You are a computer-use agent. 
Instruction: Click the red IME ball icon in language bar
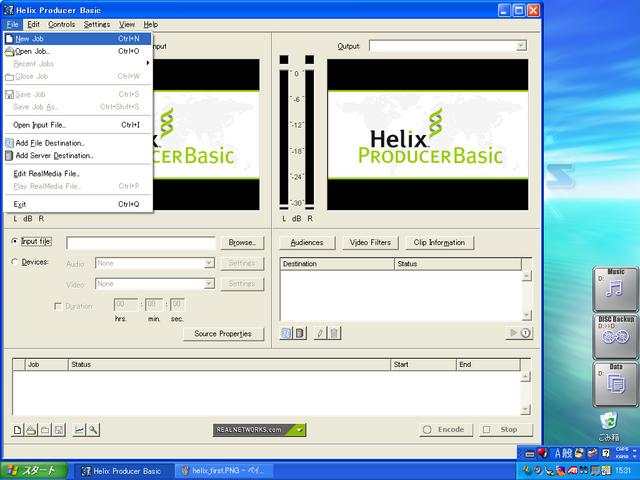[x=542, y=453]
